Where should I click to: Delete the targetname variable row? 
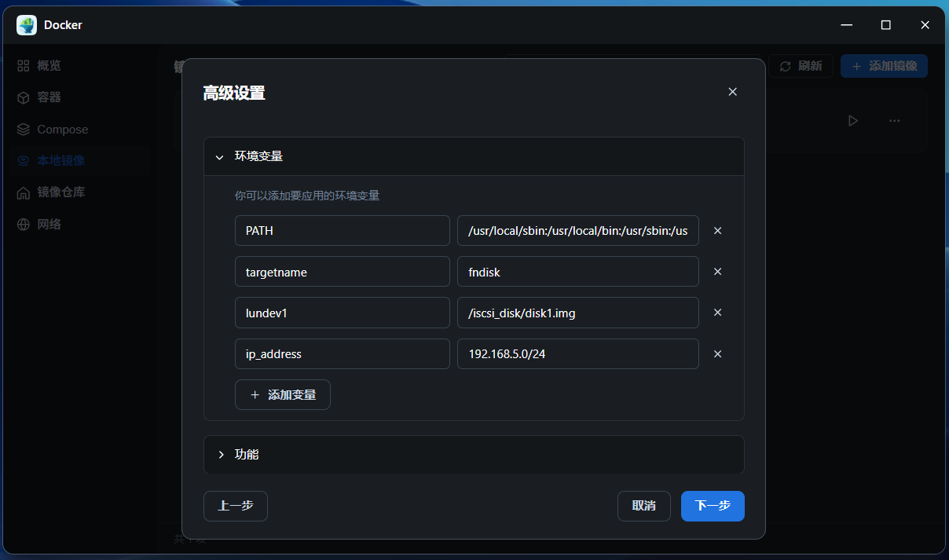click(717, 272)
